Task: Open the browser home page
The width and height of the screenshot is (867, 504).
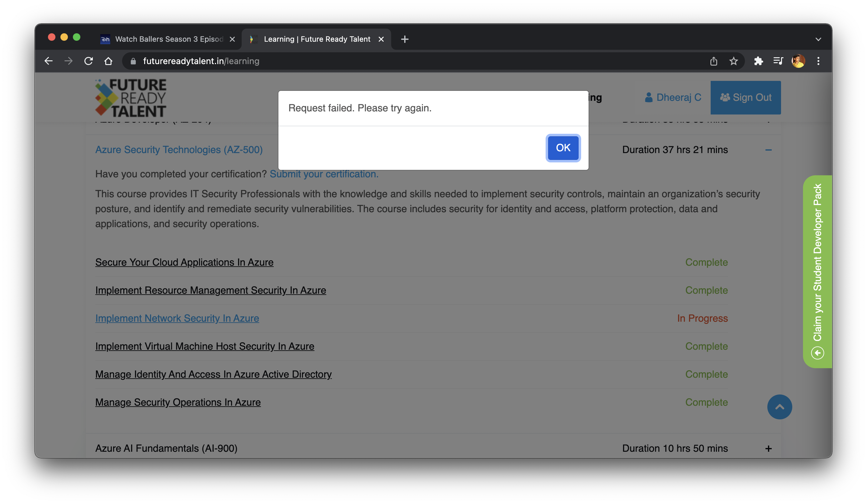Action: tap(108, 61)
